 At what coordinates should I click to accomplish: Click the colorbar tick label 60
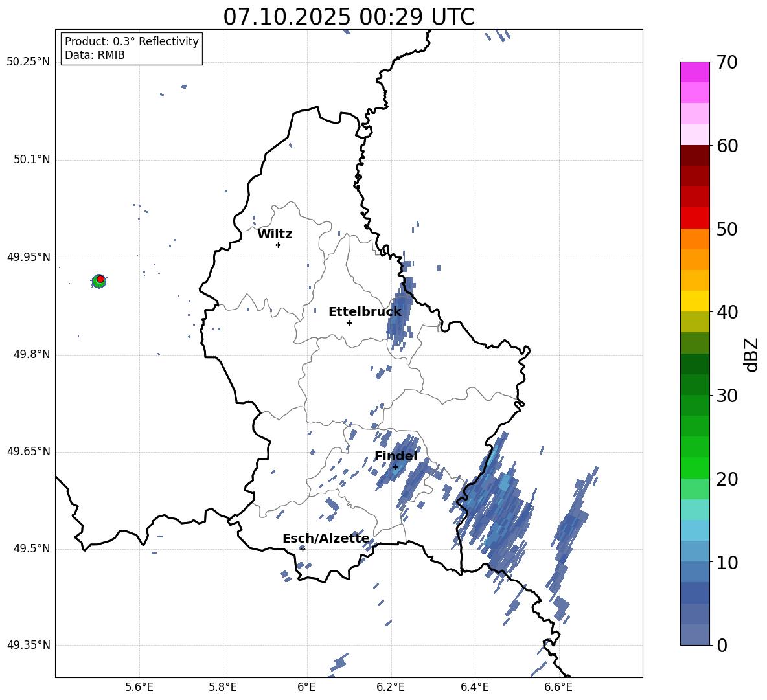pos(727,146)
